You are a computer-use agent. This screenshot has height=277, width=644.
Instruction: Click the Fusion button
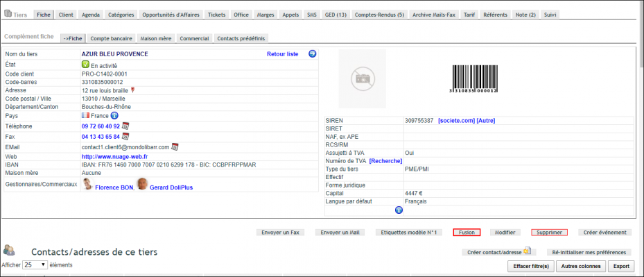tap(467, 233)
